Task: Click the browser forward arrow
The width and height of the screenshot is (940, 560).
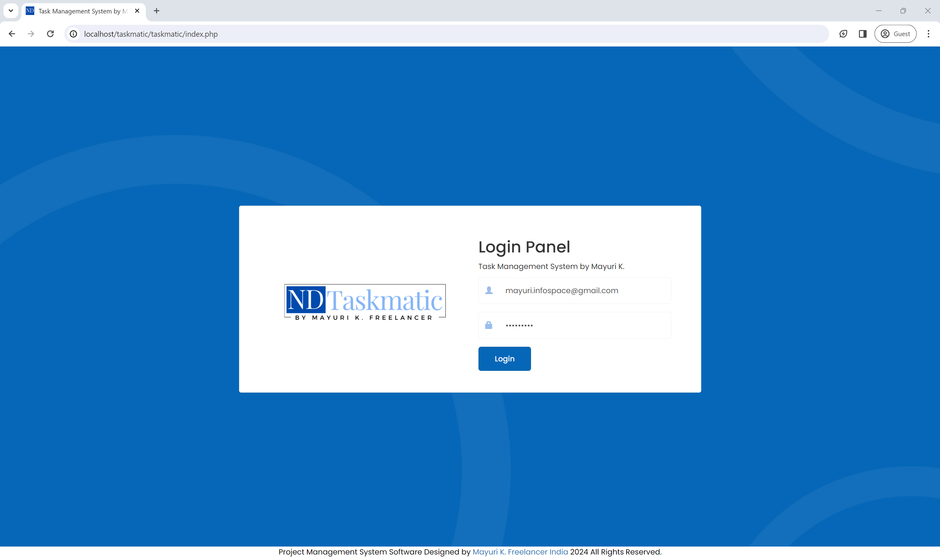Action: click(x=31, y=34)
